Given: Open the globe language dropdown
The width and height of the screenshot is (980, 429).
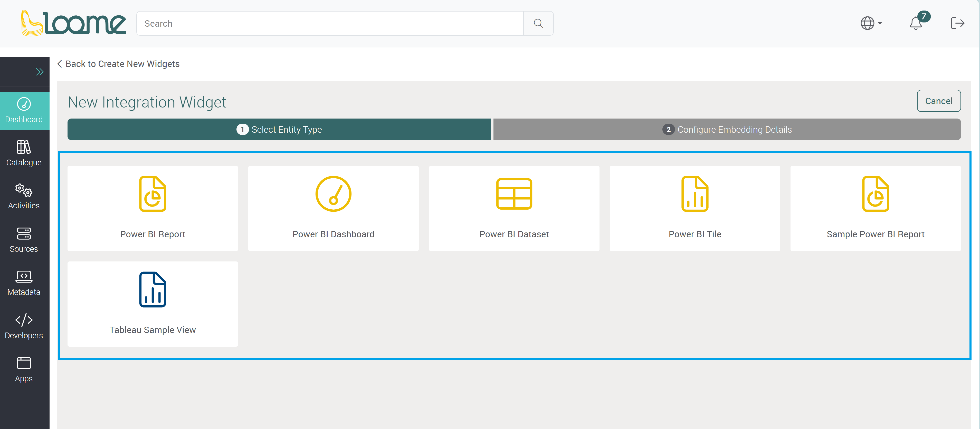Looking at the screenshot, I should (871, 23).
